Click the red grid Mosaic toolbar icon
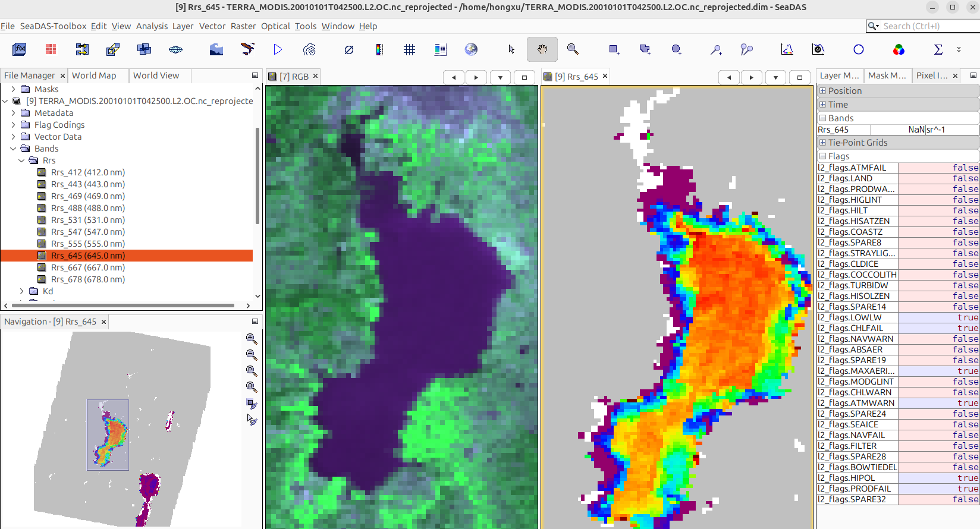The width and height of the screenshot is (980, 529). click(x=51, y=49)
